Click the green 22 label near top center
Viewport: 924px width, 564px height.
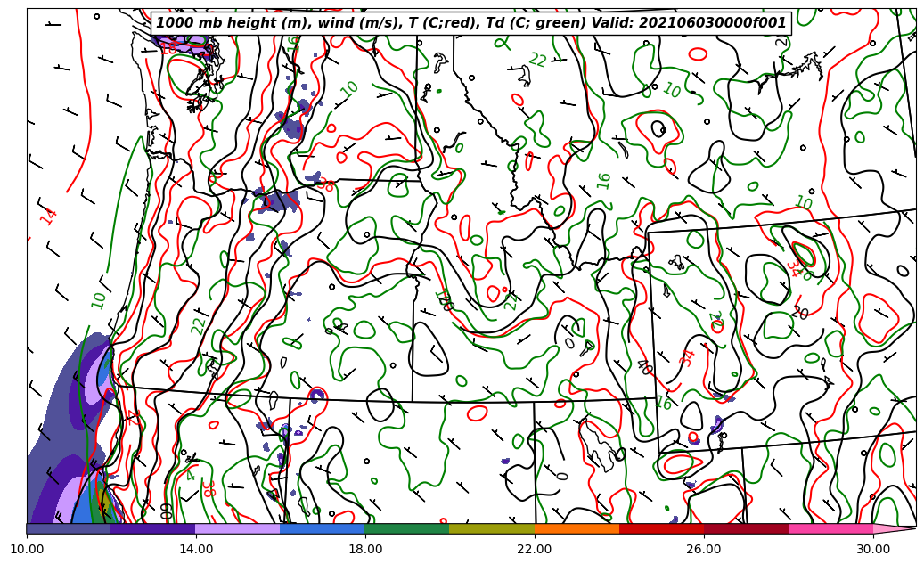pyautogui.click(x=537, y=60)
